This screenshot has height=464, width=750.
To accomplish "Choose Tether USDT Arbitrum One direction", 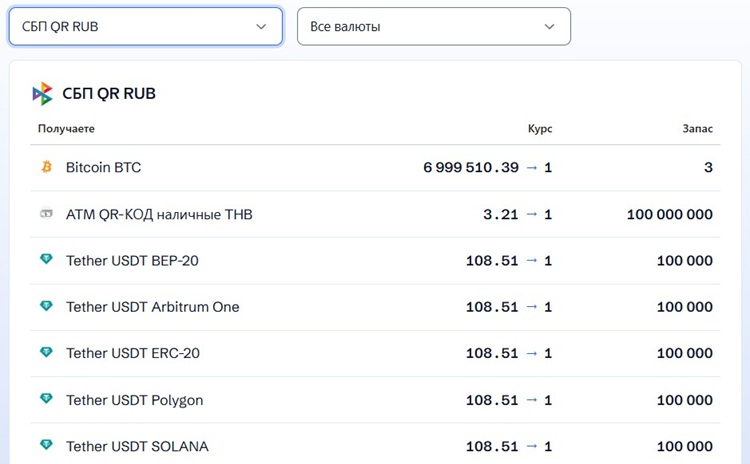I will click(375, 307).
